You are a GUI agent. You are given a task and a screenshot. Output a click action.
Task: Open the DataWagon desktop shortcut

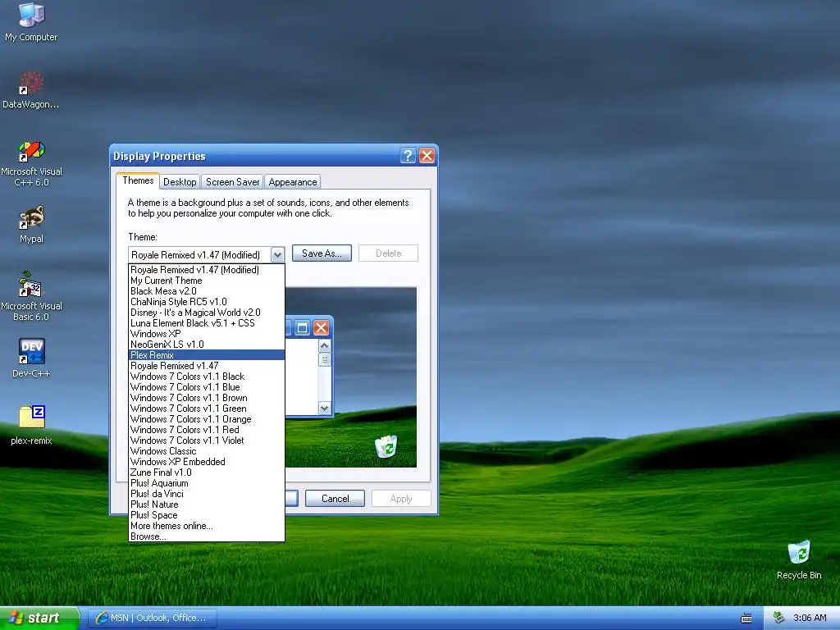click(31, 90)
